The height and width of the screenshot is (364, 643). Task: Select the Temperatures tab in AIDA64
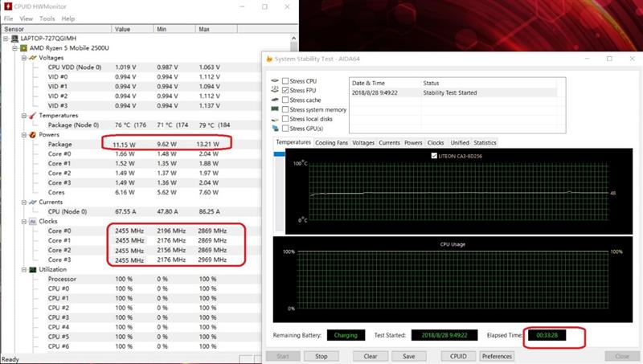click(293, 142)
